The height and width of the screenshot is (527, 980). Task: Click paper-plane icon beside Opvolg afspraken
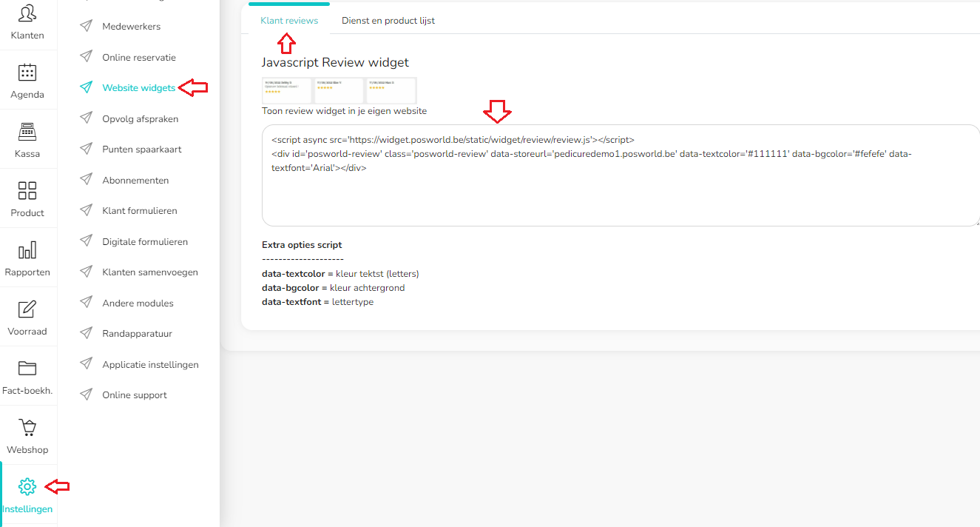click(x=87, y=118)
